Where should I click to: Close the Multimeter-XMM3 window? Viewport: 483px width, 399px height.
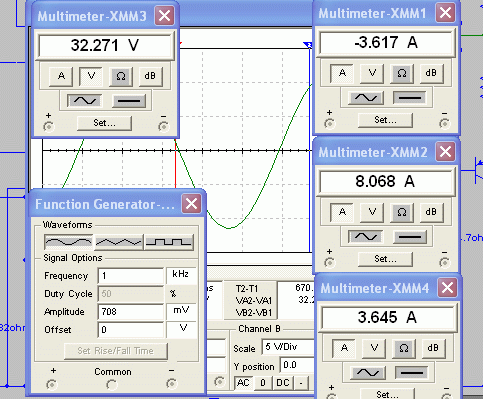pos(164,16)
